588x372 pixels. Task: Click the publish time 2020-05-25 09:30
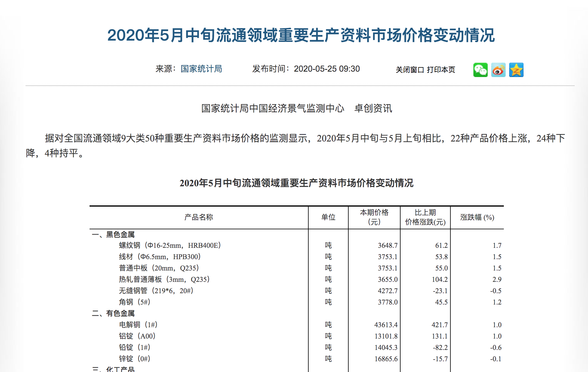click(327, 69)
